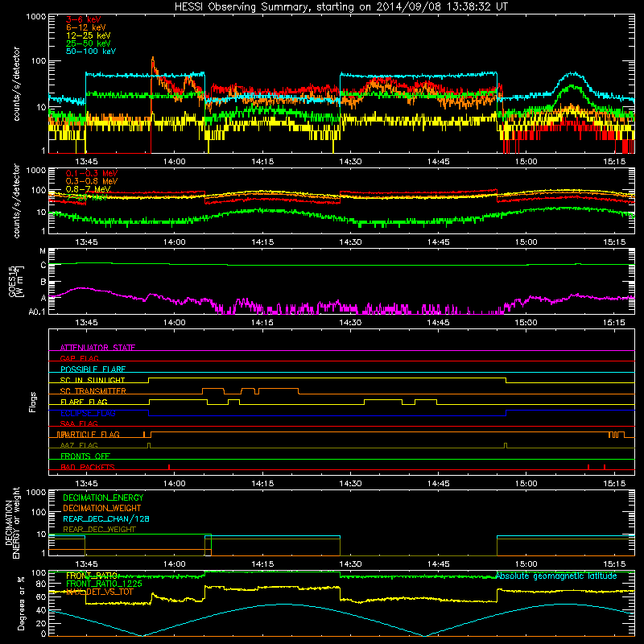Select the 0.1-0.3 MeV legend label
This screenshot has width=644, height=644.
point(92,173)
